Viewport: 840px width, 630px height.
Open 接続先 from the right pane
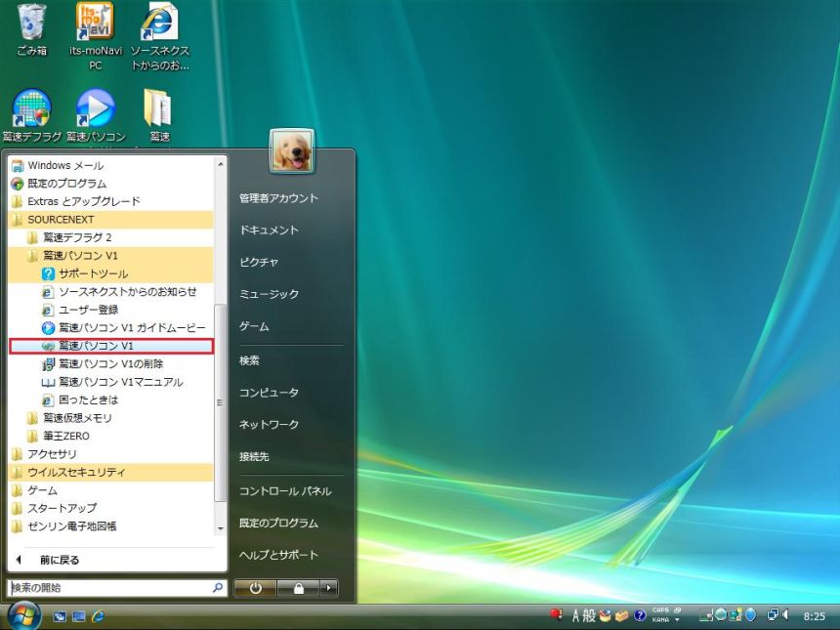tap(254, 456)
